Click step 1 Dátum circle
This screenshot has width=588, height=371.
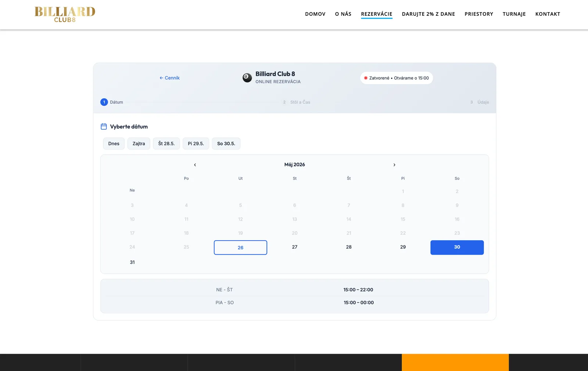coord(104,102)
